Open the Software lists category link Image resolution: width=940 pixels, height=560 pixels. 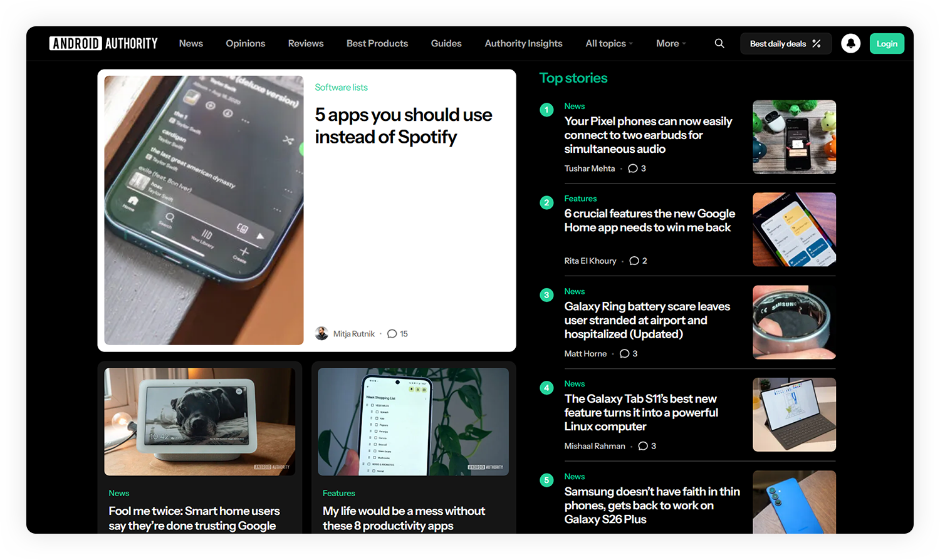pyautogui.click(x=341, y=88)
